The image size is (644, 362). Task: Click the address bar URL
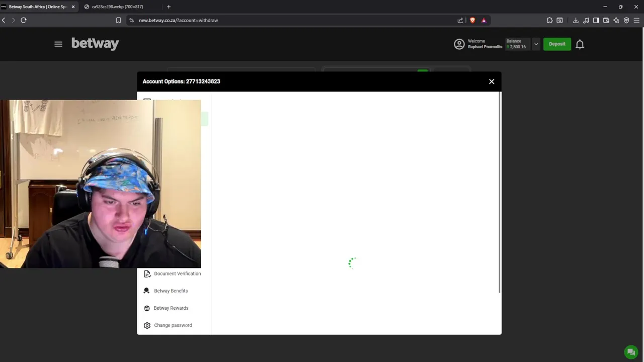pos(178,20)
